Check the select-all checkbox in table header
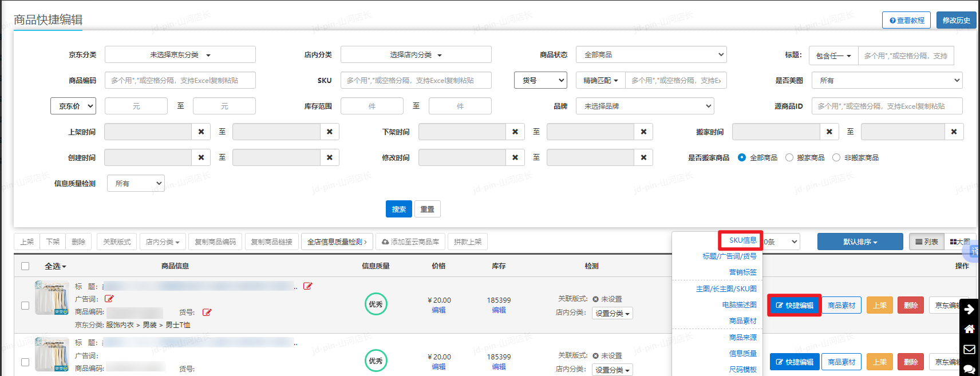 click(x=25, y=266)
